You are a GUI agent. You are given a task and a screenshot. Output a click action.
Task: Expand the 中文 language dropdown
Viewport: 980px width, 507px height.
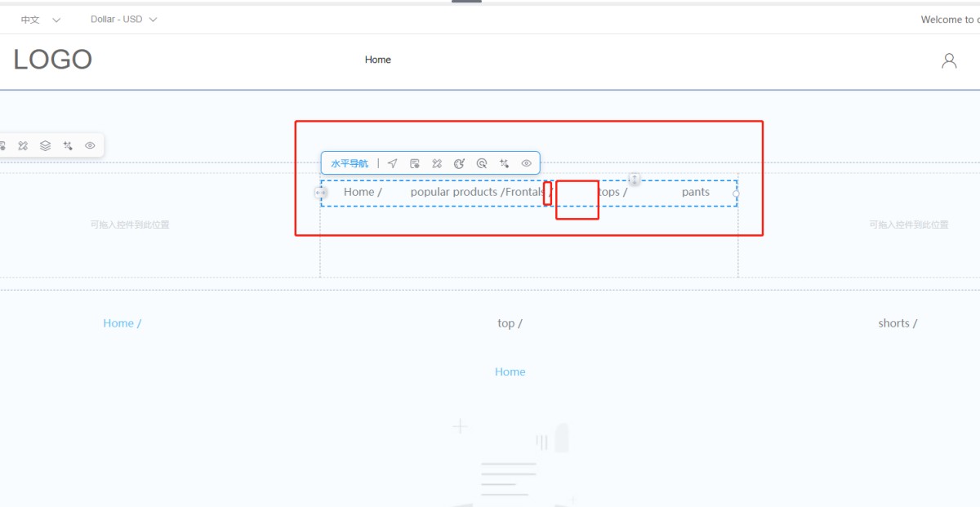tap(40, 20)
